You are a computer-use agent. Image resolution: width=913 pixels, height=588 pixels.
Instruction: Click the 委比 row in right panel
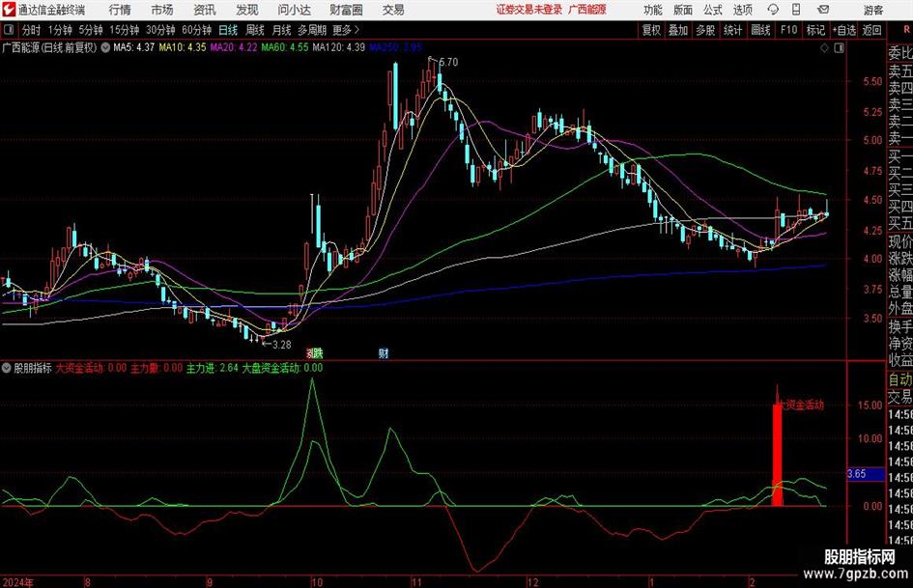[899, 53]
